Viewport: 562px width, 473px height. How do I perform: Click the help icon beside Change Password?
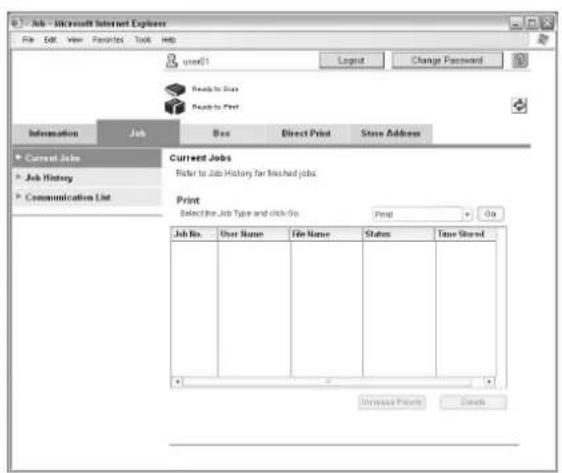coord(520,60)
